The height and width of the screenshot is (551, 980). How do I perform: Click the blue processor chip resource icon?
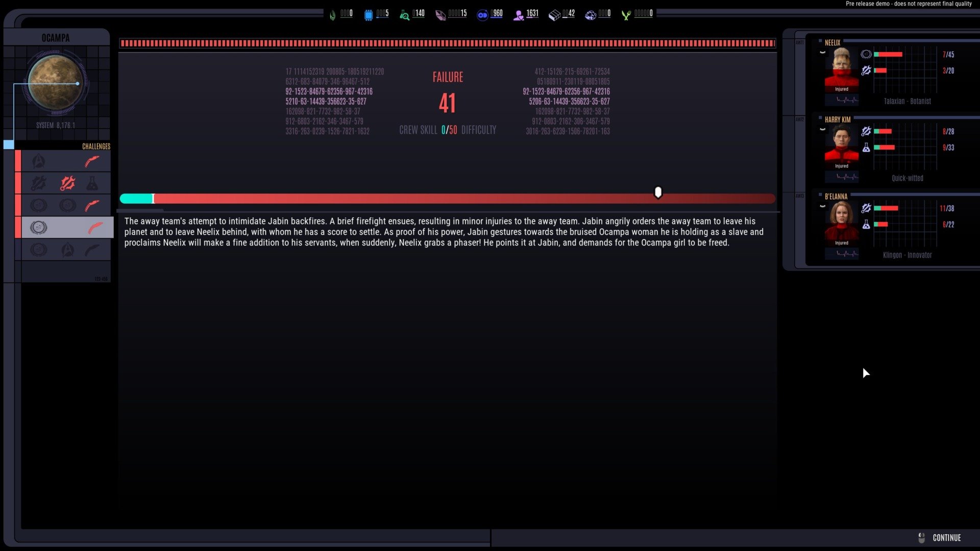tap(369, 15)
